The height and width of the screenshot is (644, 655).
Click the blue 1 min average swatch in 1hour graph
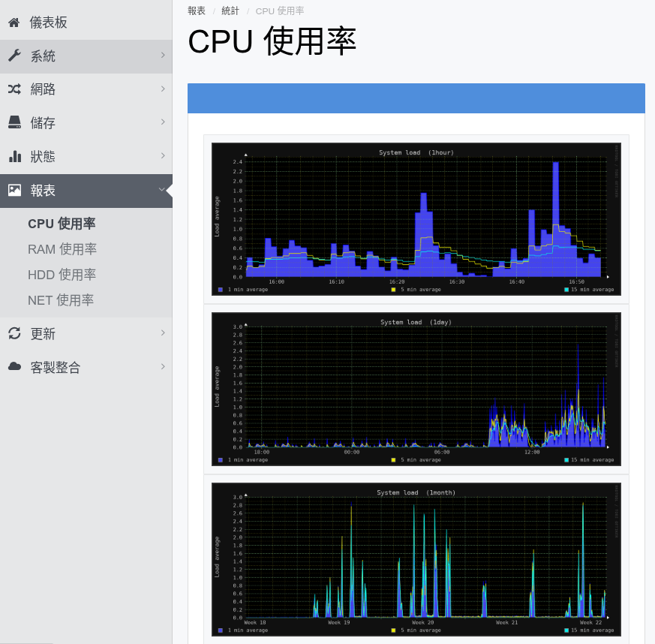220,290
